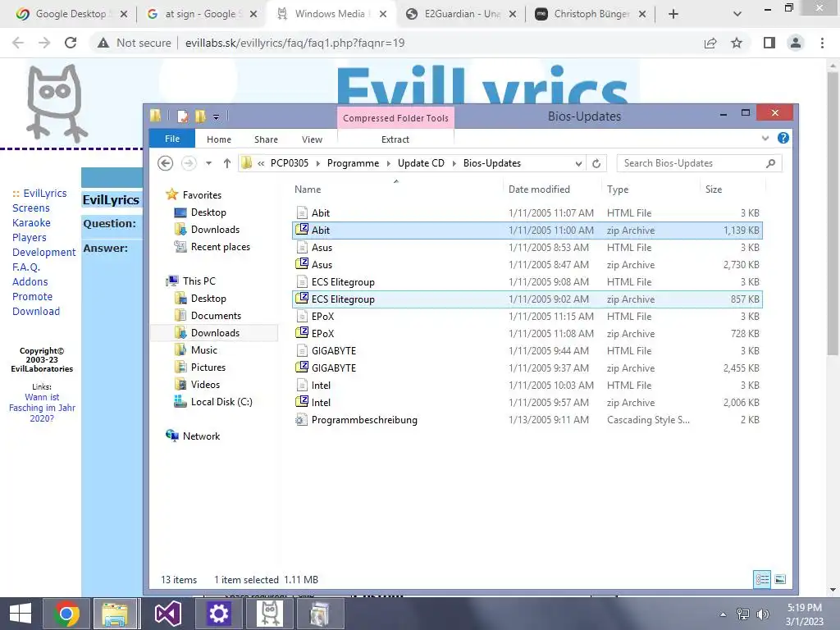Switch to Details view layout icon
This screenshot has width=840, height=630.
tap(762, 579)
